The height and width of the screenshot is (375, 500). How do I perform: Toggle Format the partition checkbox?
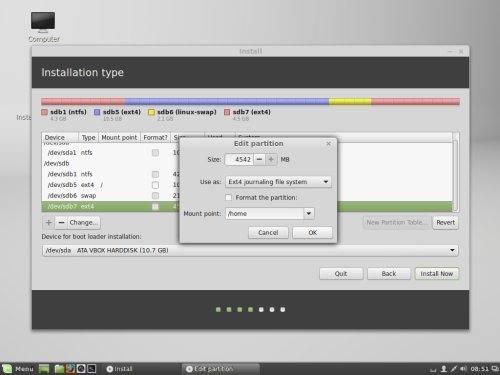tap(228, 198)
